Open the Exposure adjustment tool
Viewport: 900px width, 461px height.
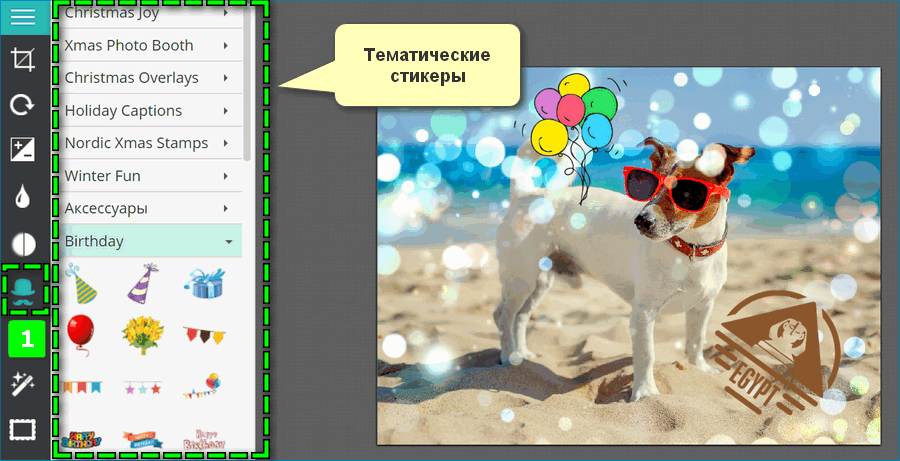pos(23,150)
